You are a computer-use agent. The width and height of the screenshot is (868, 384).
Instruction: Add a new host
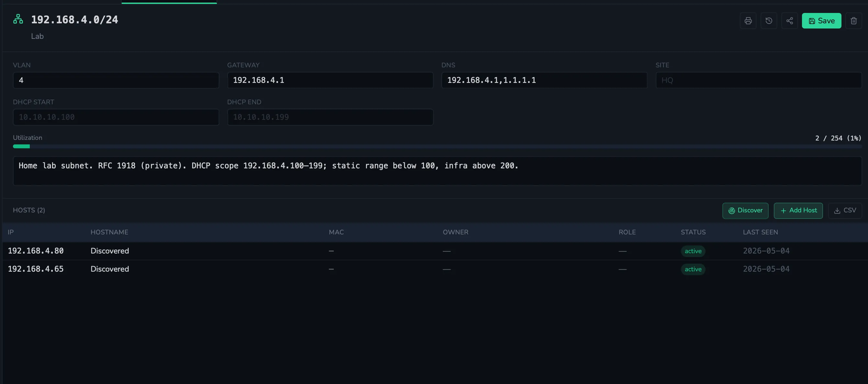pos(798,211)
